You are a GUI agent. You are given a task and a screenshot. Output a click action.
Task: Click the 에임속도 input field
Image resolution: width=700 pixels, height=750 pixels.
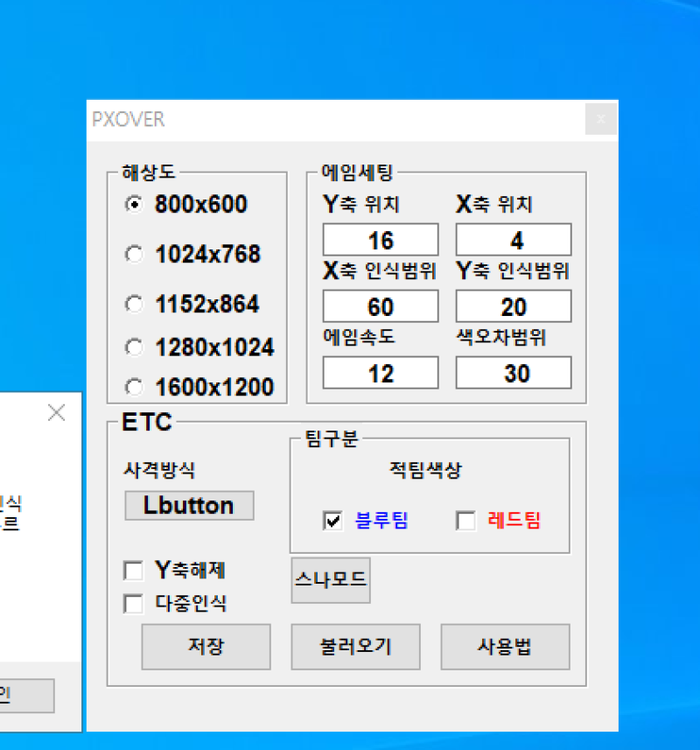pyautogui.click(x=381, y=373)
